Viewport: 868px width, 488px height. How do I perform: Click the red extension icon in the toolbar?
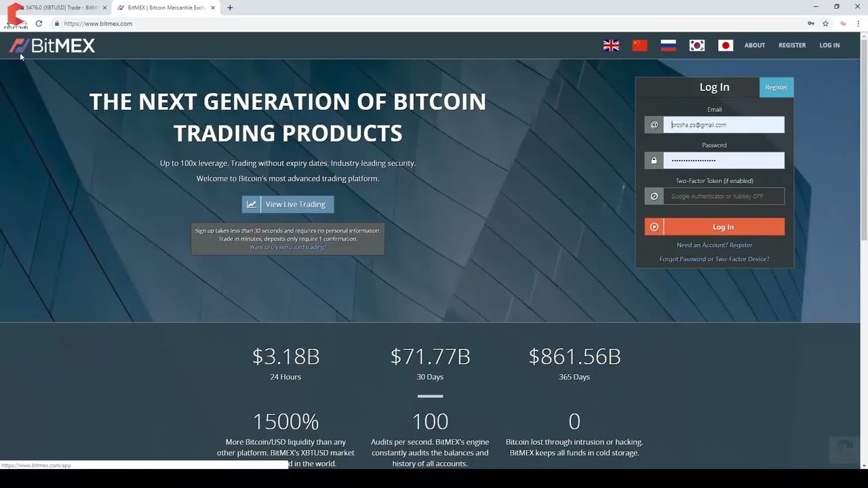click(843, 23)
